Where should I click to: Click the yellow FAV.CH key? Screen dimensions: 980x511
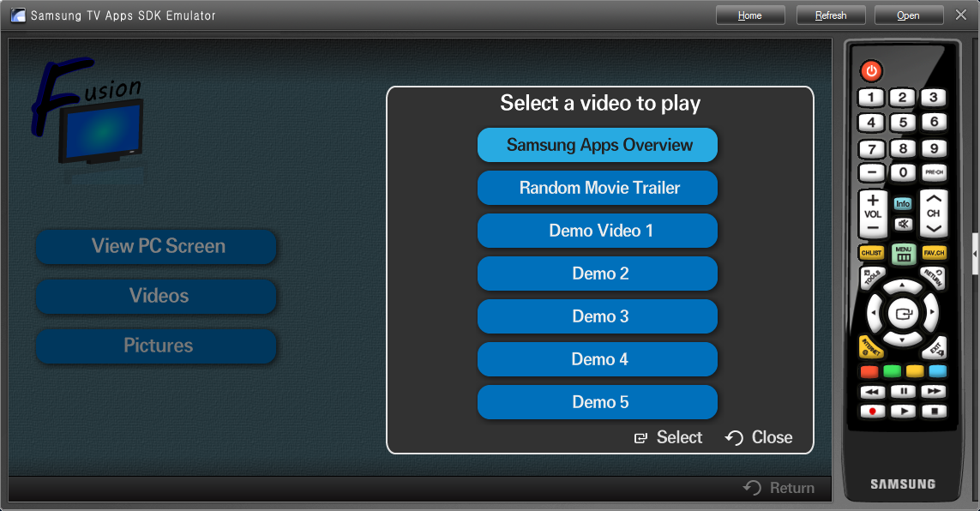934,253
